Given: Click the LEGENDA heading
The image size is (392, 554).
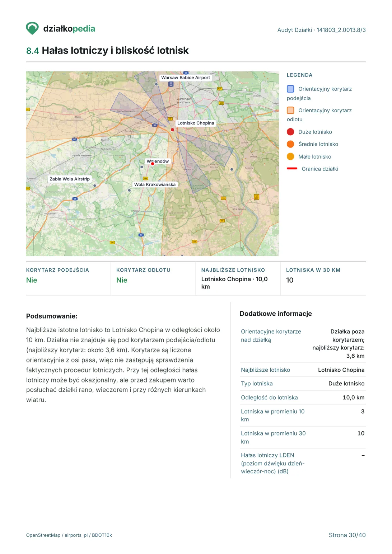Looking at the screenshot, I should click(300, 75).
